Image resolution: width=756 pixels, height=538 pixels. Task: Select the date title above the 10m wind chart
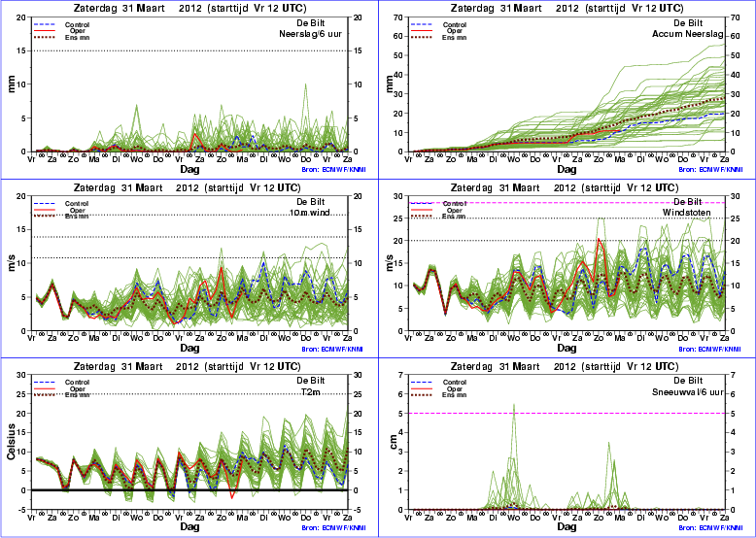pyautogui.click(x=189, y=187)
